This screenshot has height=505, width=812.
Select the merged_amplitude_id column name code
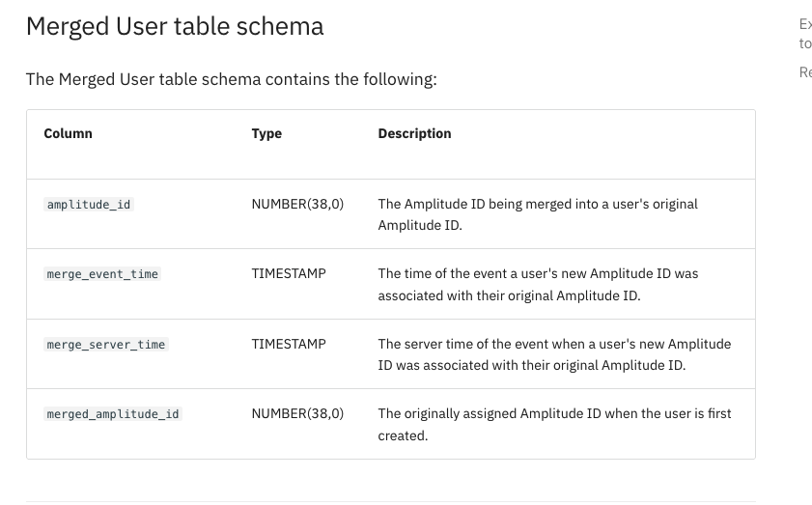click(x=113, y=414)
